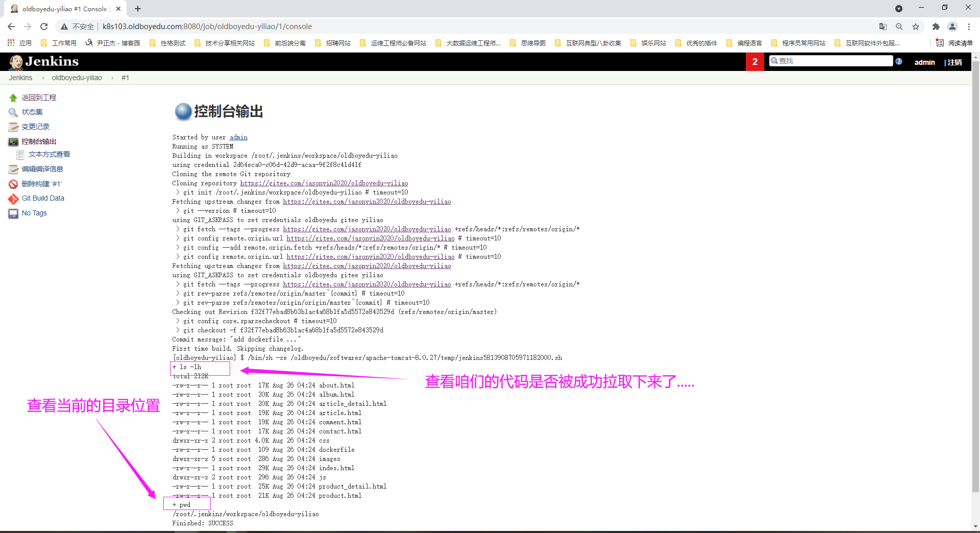The image size is (980, 533).
Task: Click 注销 to log out
Action: [954, 62]
